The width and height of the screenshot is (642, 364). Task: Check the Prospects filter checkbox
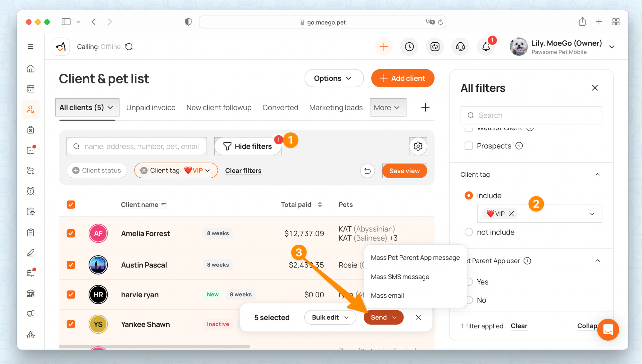469,146
